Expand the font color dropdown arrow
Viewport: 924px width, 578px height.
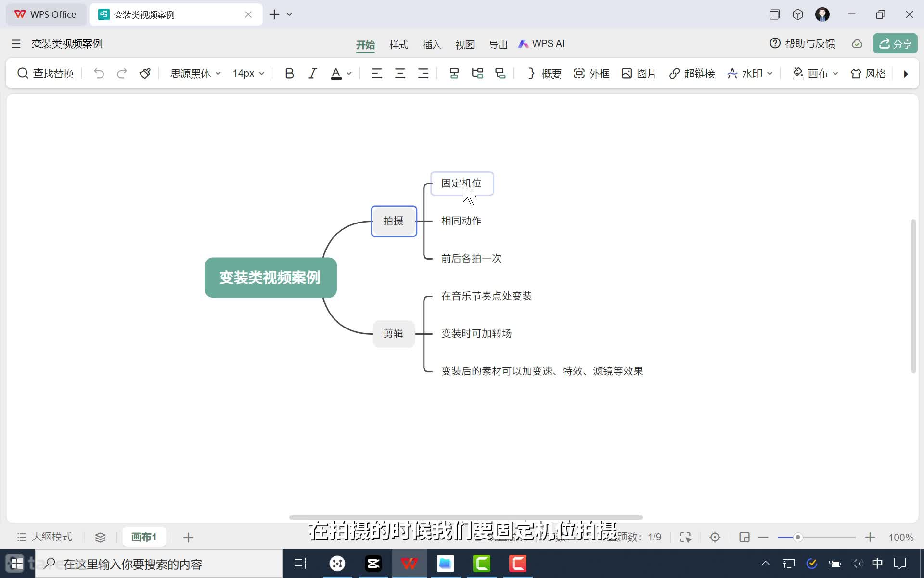(x=349, y=74)
